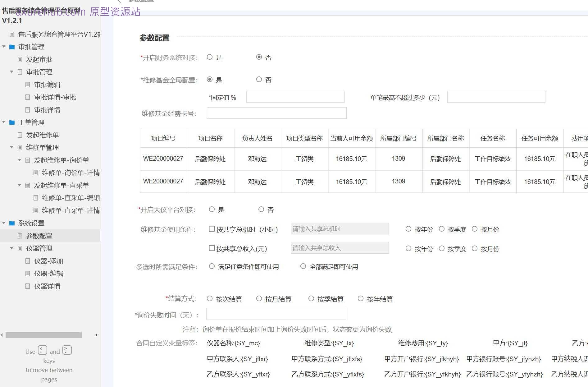This screenshot has height=387, width=588.
Task: Click the page icon beside 发起审批
Action: pyautogui.click(x=20, y=60)
